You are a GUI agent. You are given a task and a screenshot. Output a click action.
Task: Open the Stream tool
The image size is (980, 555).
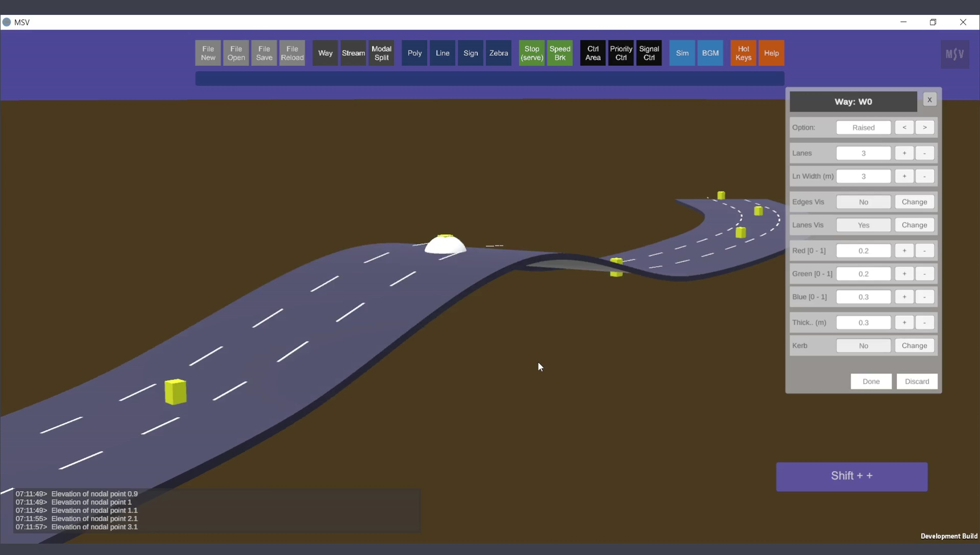pos(353,53)
